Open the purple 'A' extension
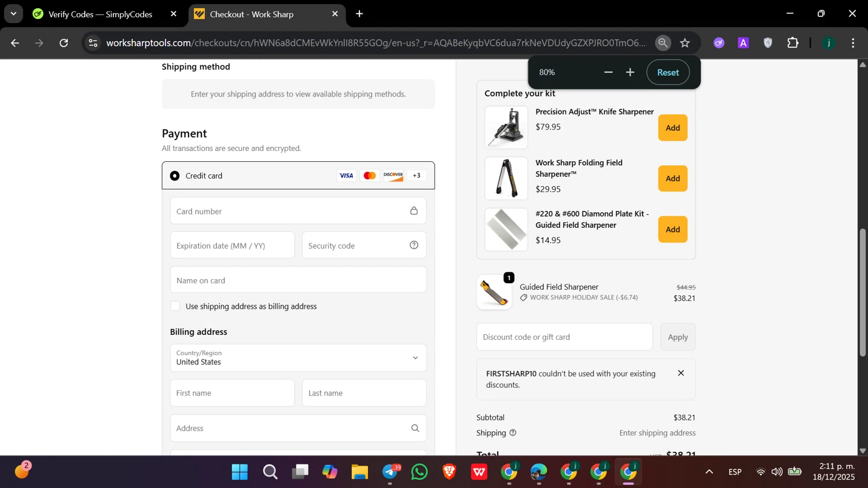Image resolution: width=868 pixels, height=488 pixels. 744,43
